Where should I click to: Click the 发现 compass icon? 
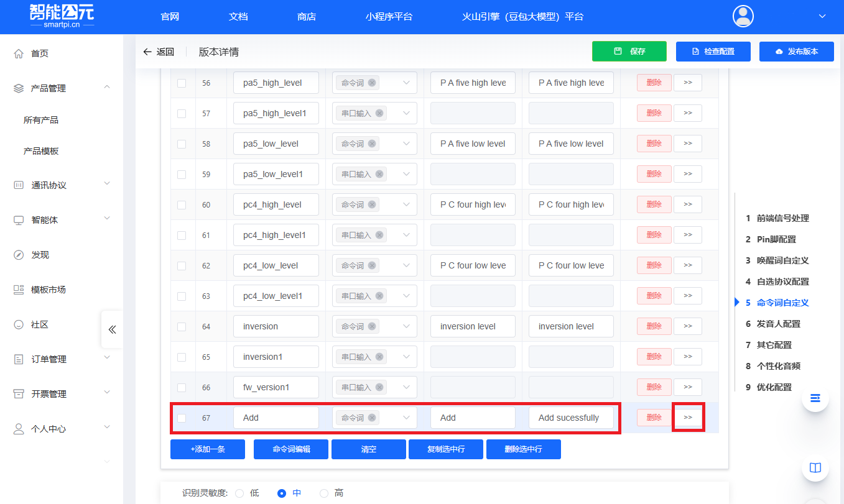(x=19, y=255)
